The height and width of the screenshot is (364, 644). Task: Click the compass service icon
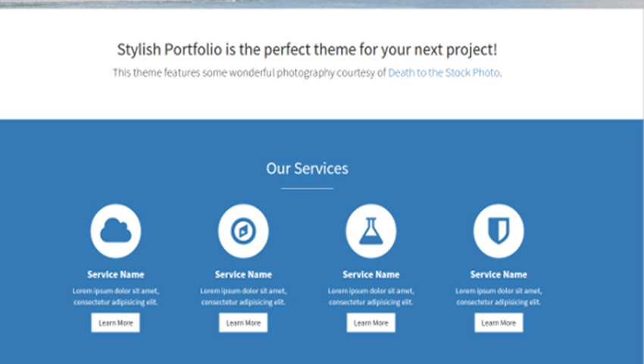coord(243,231)
